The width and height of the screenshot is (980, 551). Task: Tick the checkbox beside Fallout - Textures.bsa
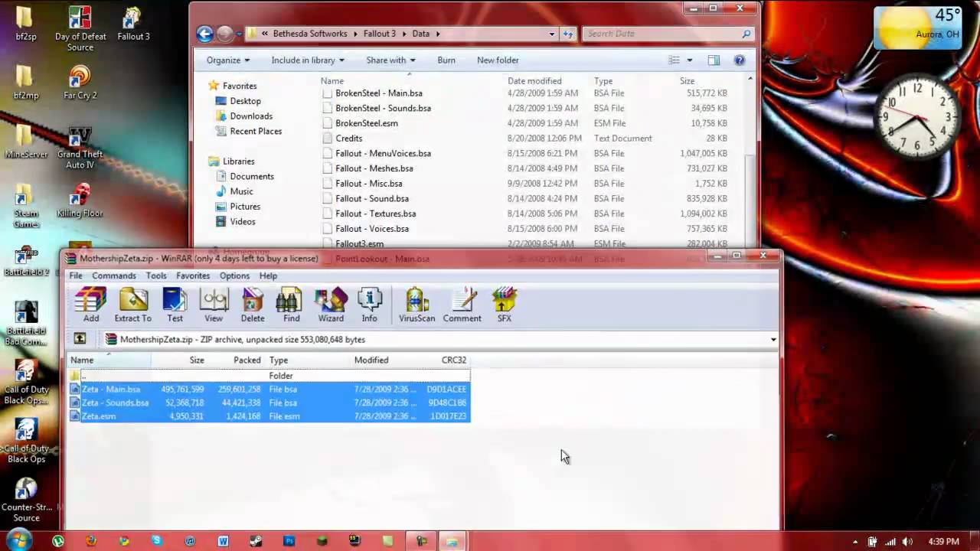click(327, 214)
